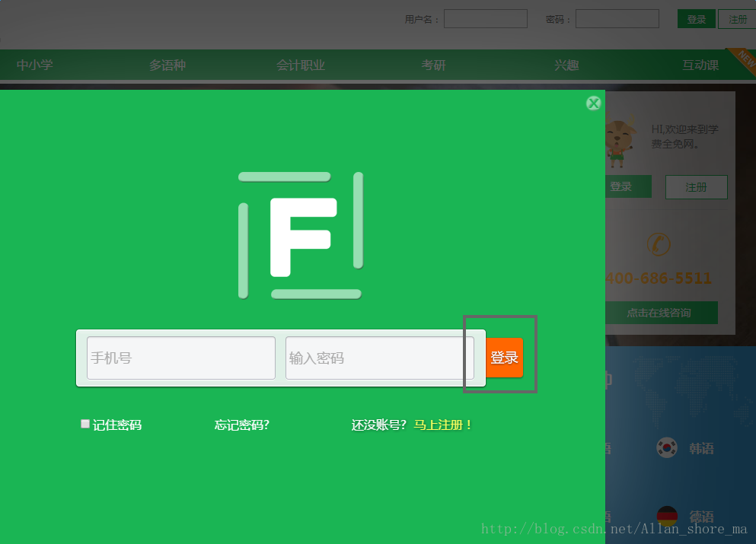
Task: Open the 忘记密码? link
Action: [241, 425]
